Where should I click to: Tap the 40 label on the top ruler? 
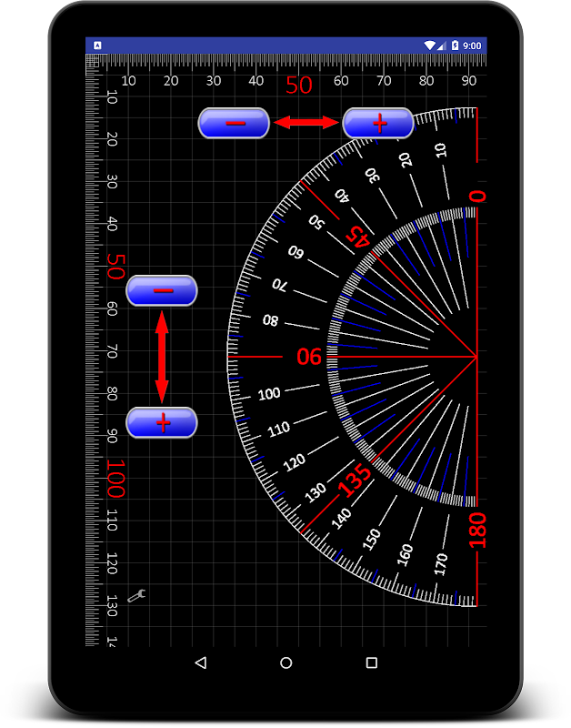point(256,81)
